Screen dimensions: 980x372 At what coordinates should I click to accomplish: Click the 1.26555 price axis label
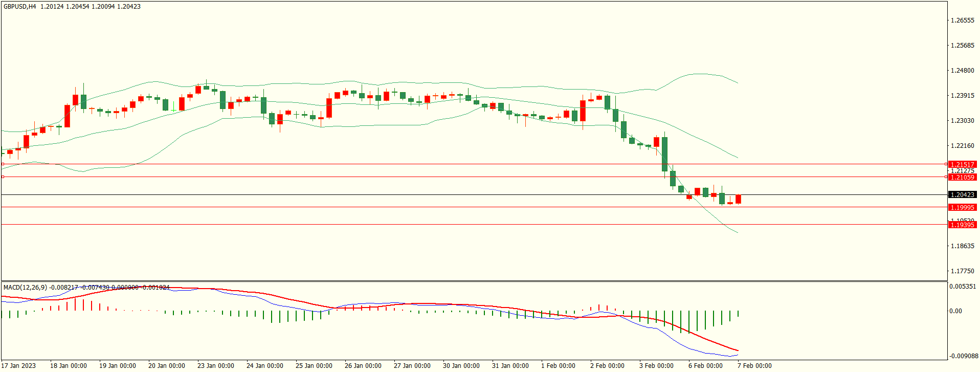click(962, 20)
